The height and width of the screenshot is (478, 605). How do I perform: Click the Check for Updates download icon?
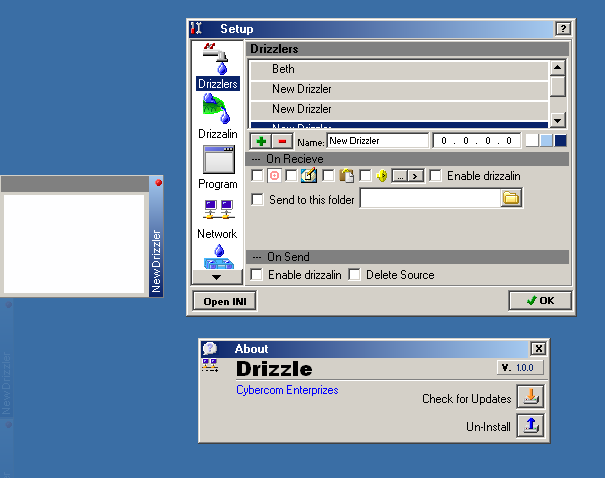point(531,396)
